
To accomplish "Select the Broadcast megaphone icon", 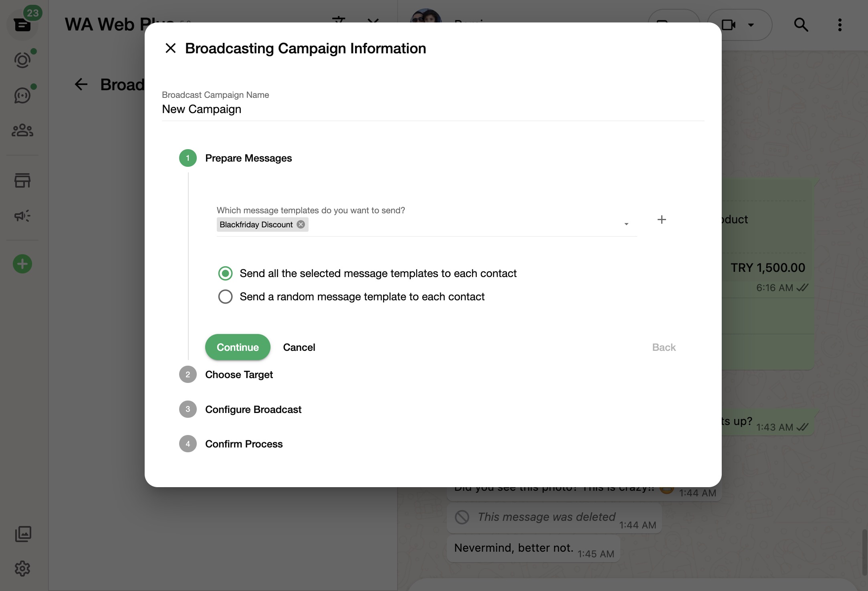I will tap(22, 215).
